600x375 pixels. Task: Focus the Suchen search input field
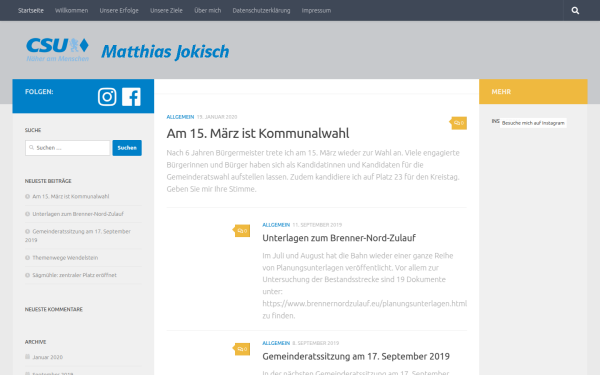pos(68,148)
